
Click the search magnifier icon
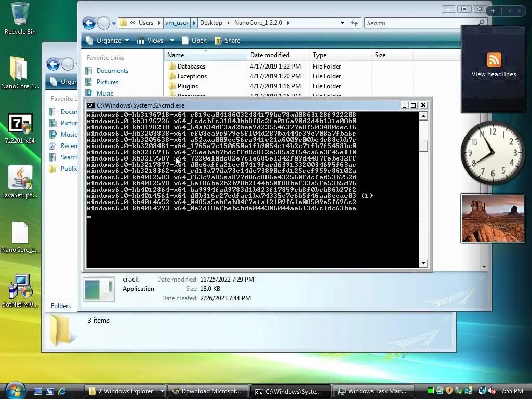[481, 23]
